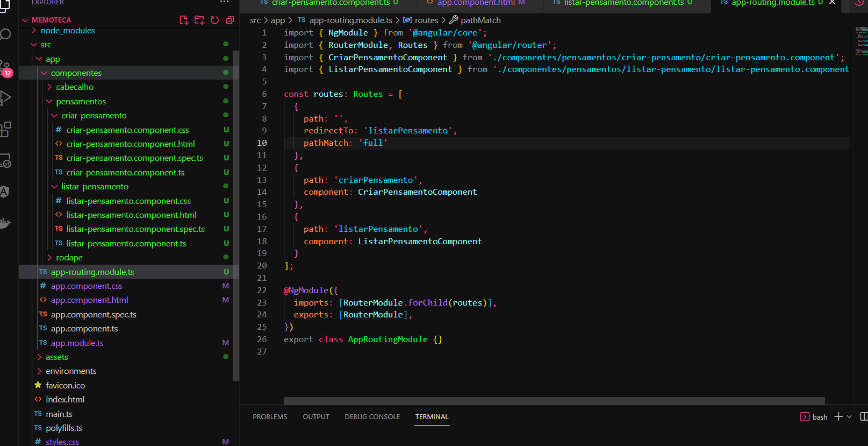Open app.component.spec.ts file
Viewport: 868px width, 446px height.
click(94, 315)
